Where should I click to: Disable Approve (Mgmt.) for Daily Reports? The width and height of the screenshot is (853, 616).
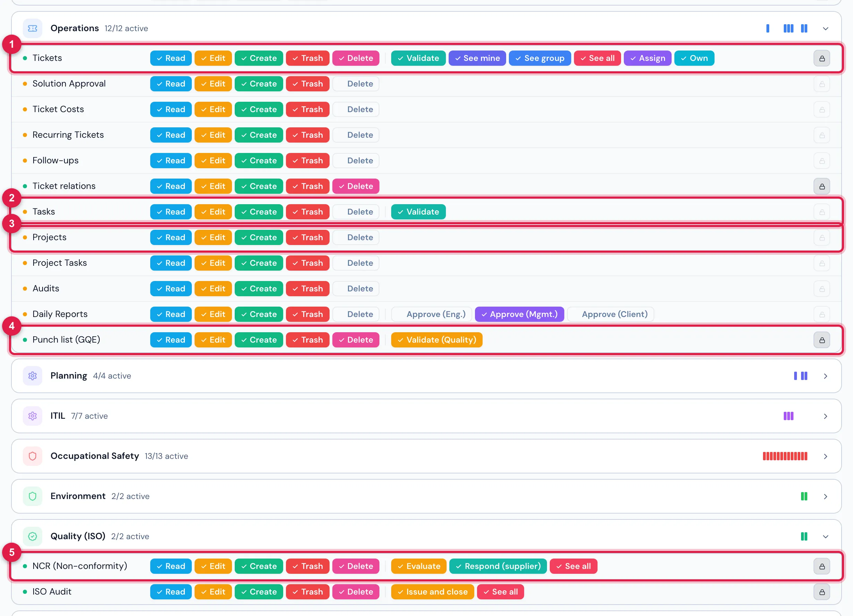click(519, 314)
